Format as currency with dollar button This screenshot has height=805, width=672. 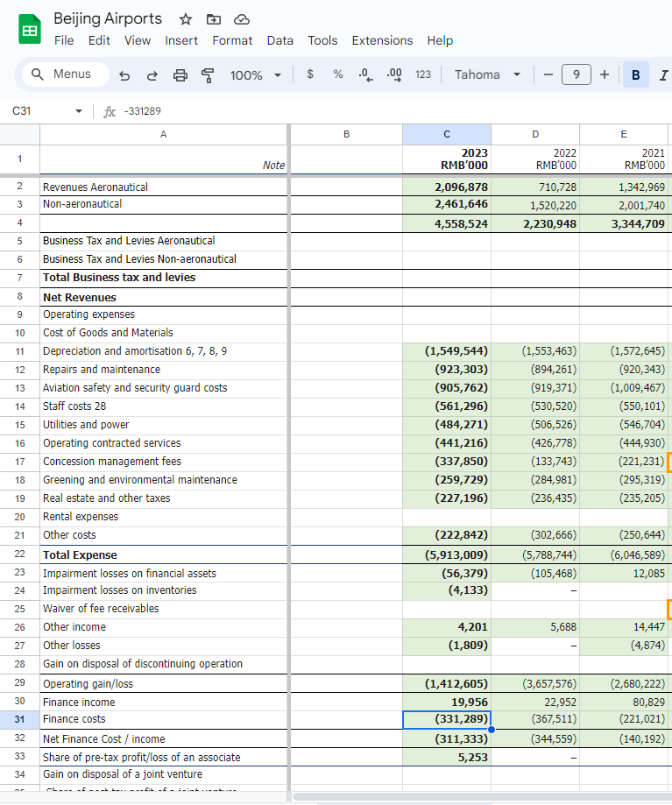309,74
